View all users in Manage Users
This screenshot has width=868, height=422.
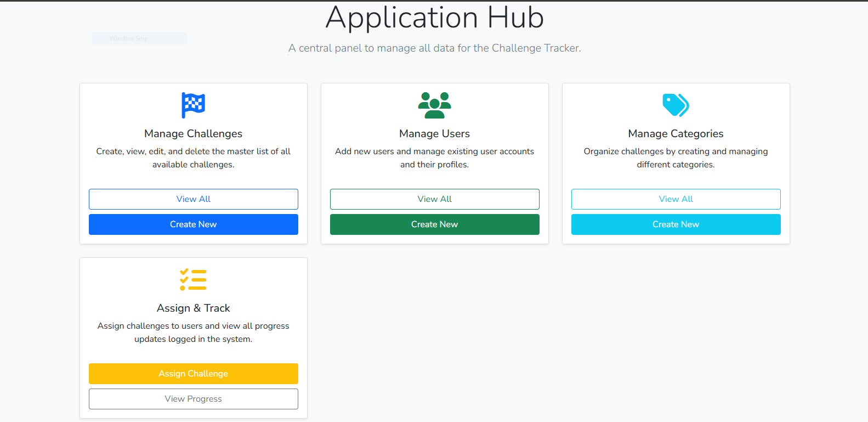(x=434, y=199)
